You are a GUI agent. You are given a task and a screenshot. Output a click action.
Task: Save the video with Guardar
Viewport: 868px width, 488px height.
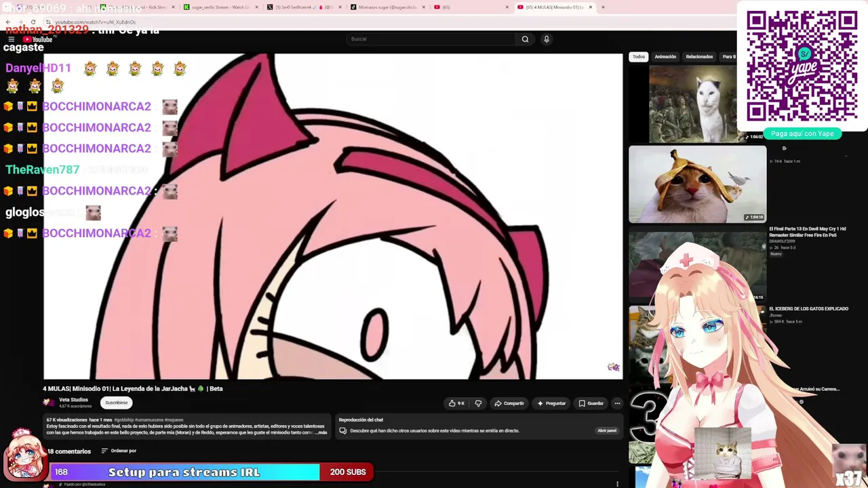591,403
